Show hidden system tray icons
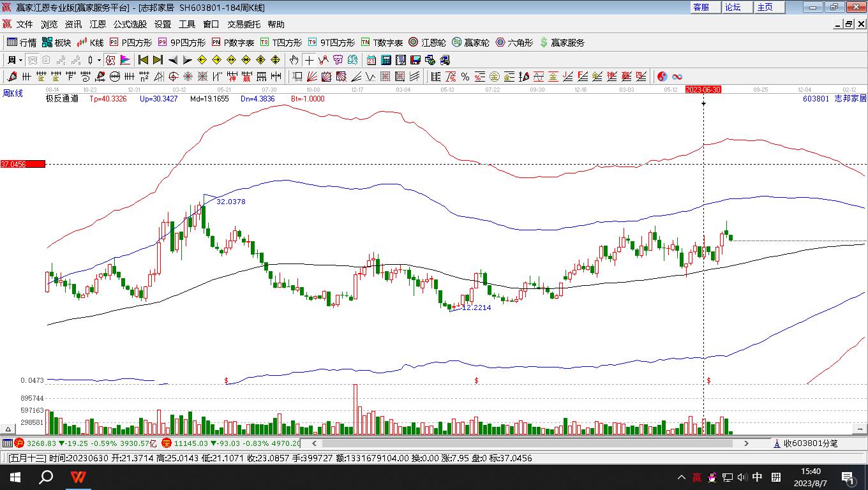The image size is (868, 490). (682, 477)
